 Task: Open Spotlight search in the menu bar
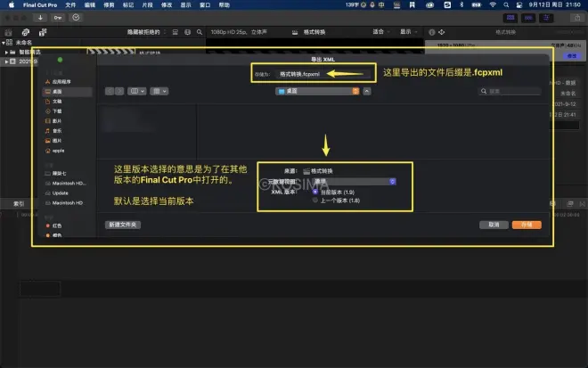(x=506, y=4)
